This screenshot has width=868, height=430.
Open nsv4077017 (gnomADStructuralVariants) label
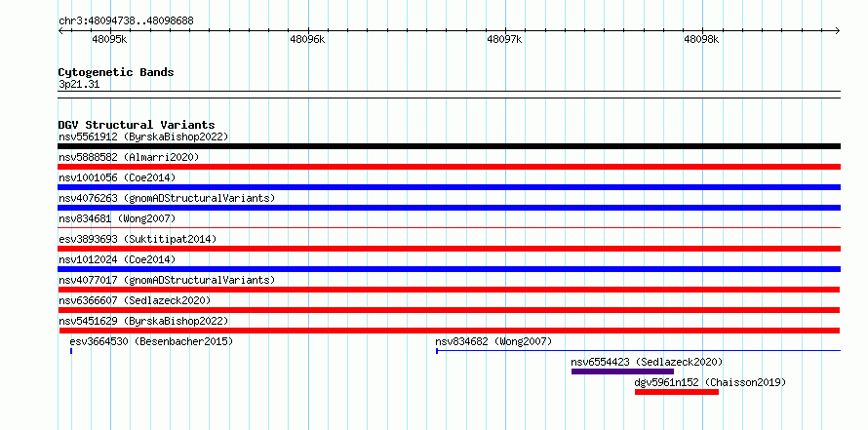(167, 280)
